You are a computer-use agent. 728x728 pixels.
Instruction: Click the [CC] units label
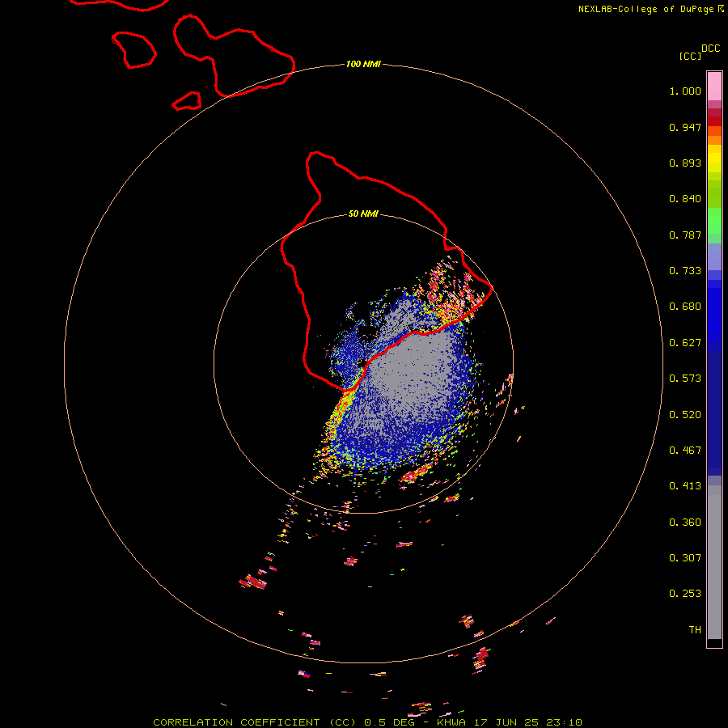(x=690, y=56)
